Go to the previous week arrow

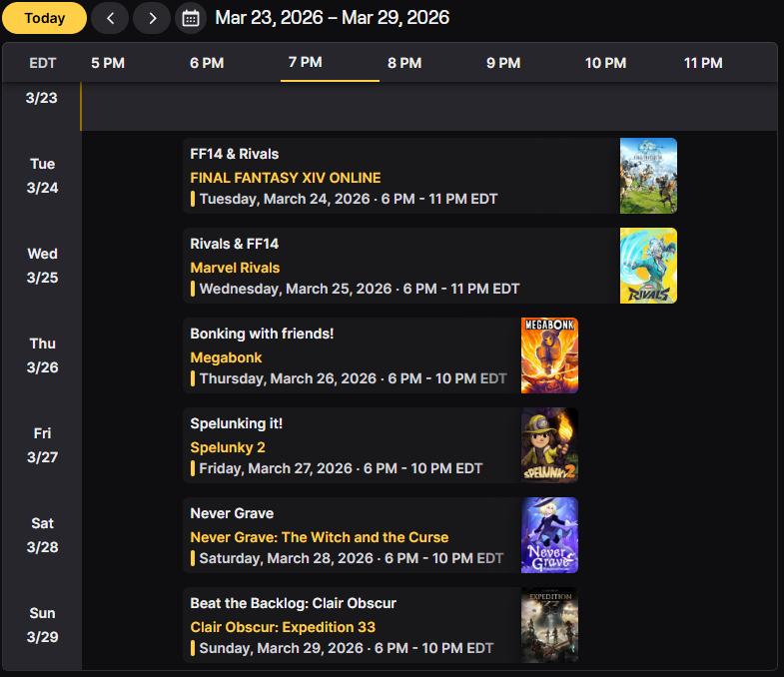[110, 18]
